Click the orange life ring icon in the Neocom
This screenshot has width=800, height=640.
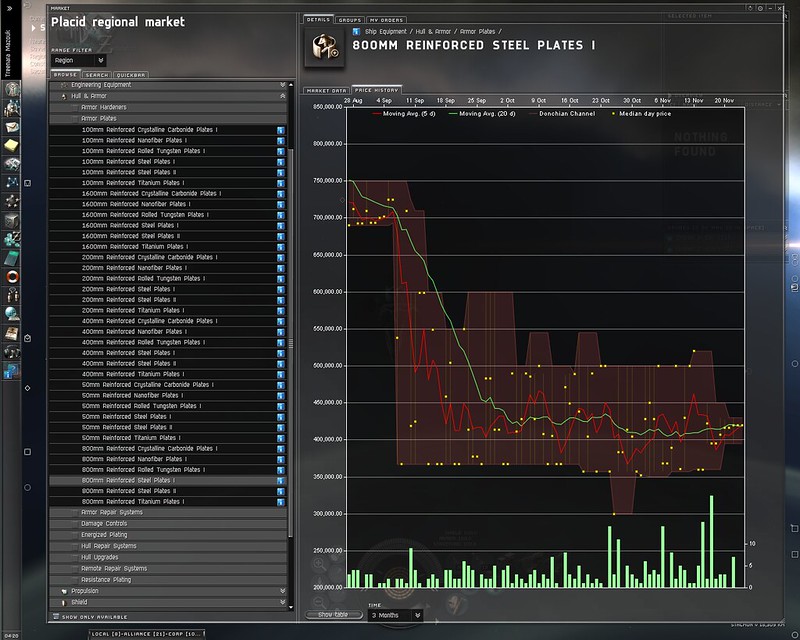click(x=12, y=277)
